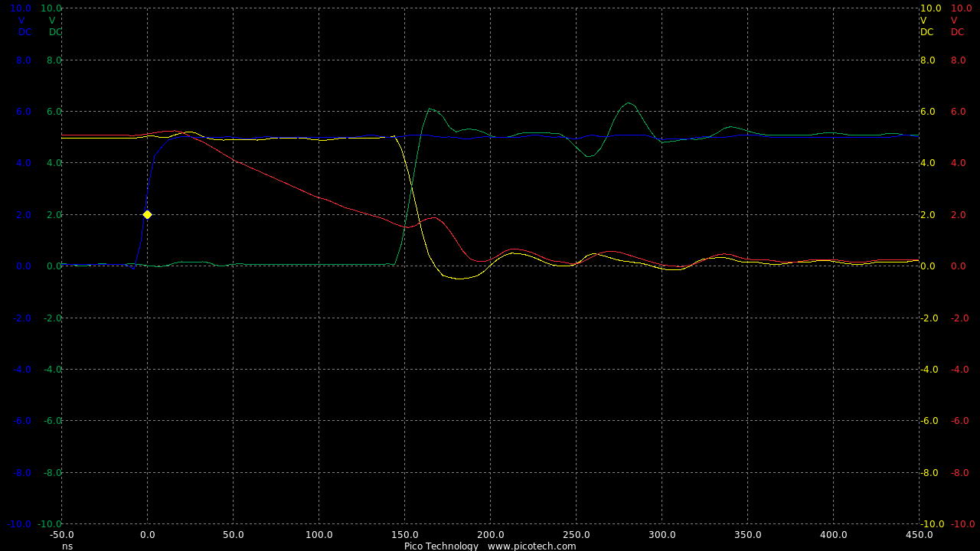980x551 pixels.
Task: Click the yellow diamond trigger marker
Action: (x=147, y=214)
